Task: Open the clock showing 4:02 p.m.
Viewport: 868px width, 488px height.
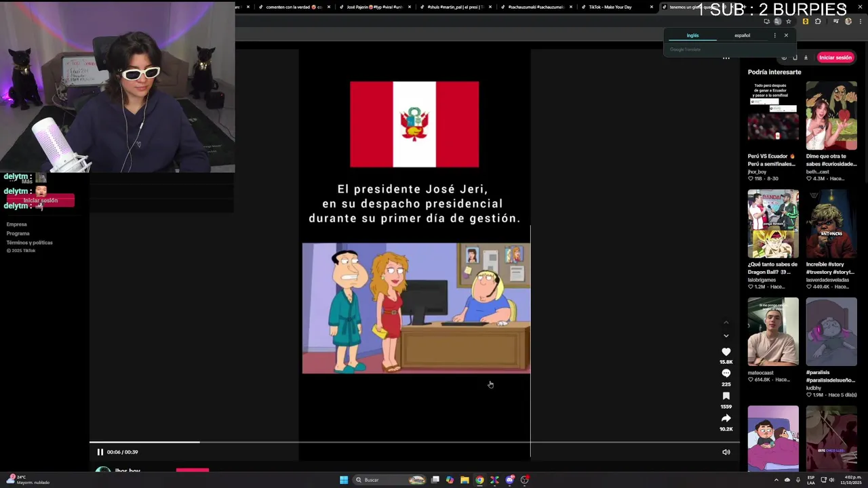Action: click(852, 480)
